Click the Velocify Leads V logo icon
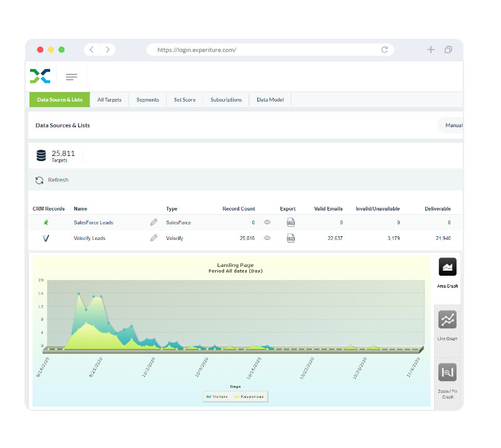Screen dimensions: 501x448 (x=46, y=238)
